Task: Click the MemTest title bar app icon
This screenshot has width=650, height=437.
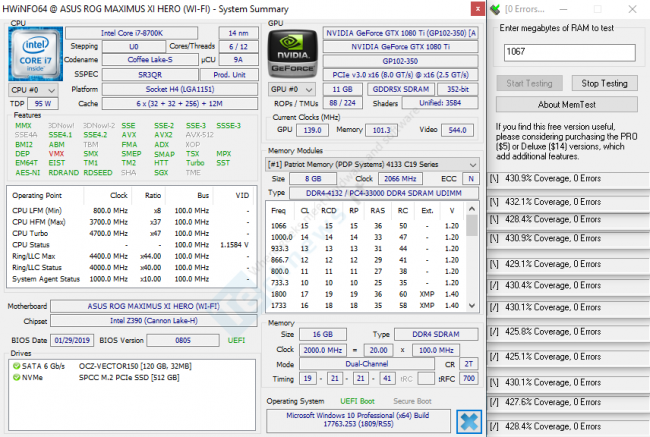Action: (495, 9)
